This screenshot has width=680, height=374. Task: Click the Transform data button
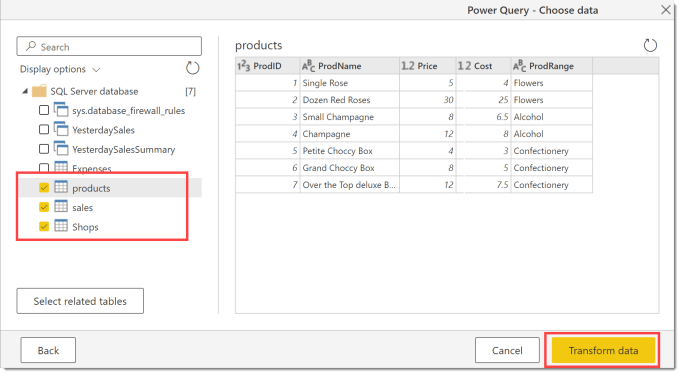point(603,350)
